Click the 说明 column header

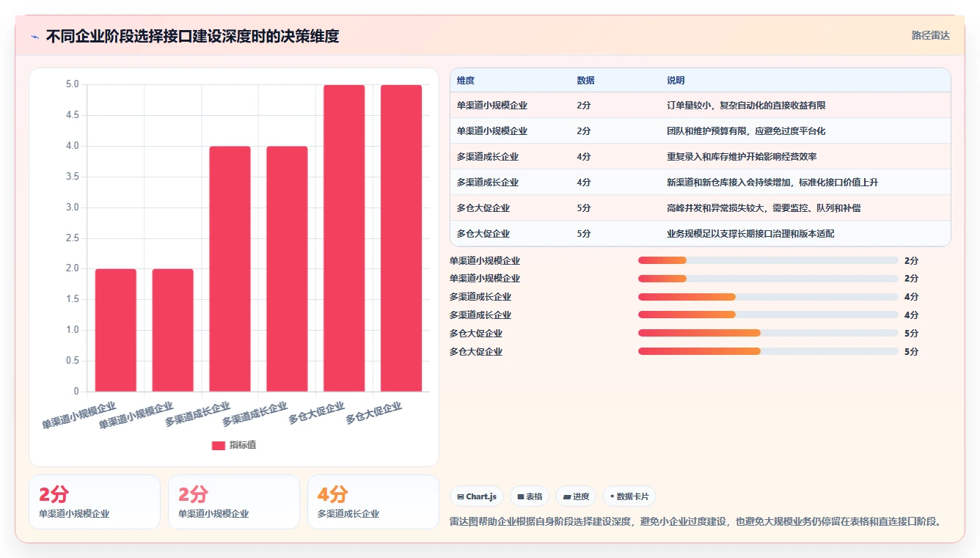(x=676, y=81)
